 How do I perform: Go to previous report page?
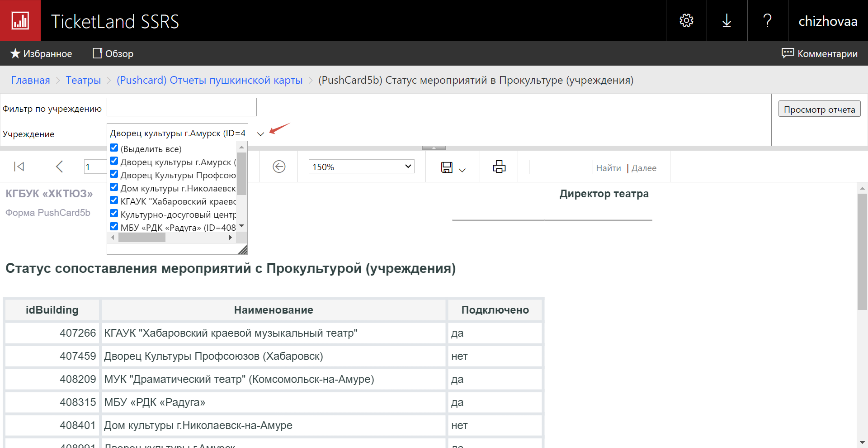(59, 167)
